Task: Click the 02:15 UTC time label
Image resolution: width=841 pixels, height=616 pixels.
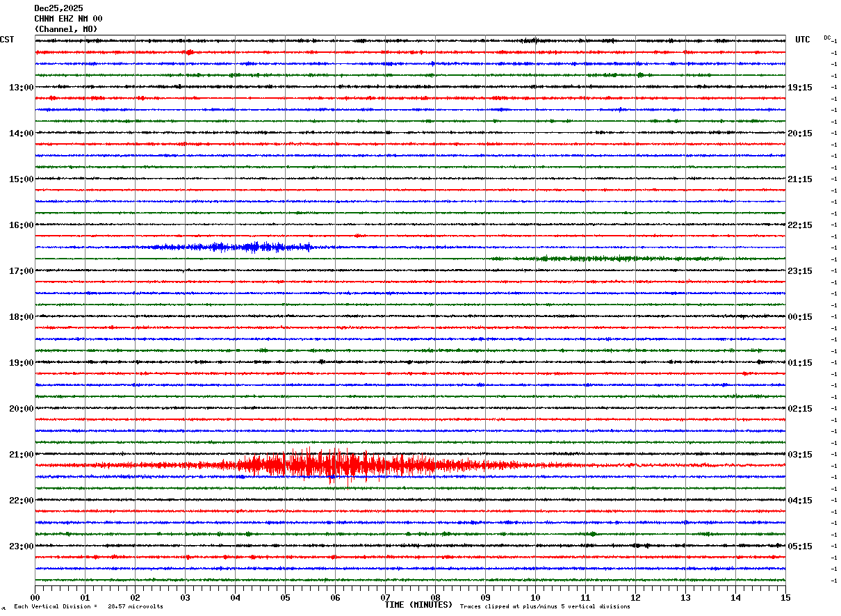Action: [x=799, y=409]
